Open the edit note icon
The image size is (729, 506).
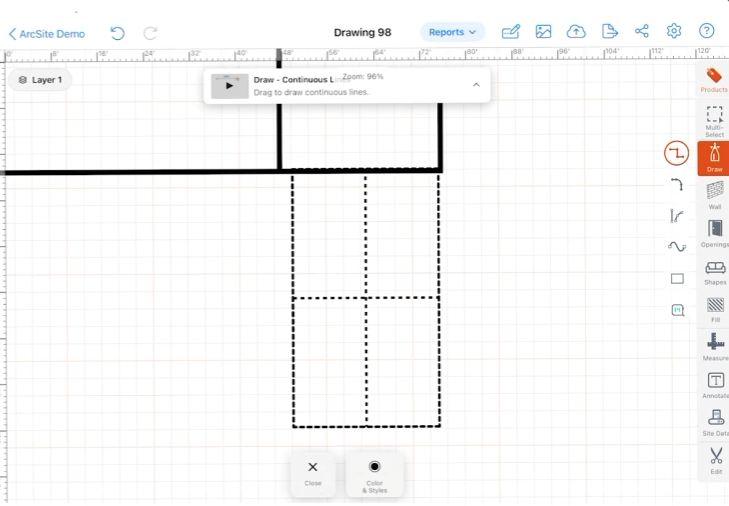coord(510,32)
